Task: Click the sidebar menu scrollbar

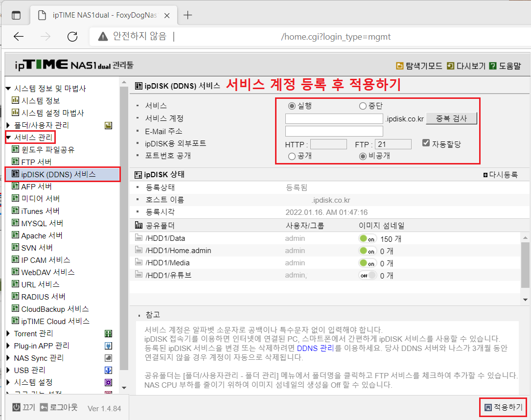Action: (x=124, y=229)
